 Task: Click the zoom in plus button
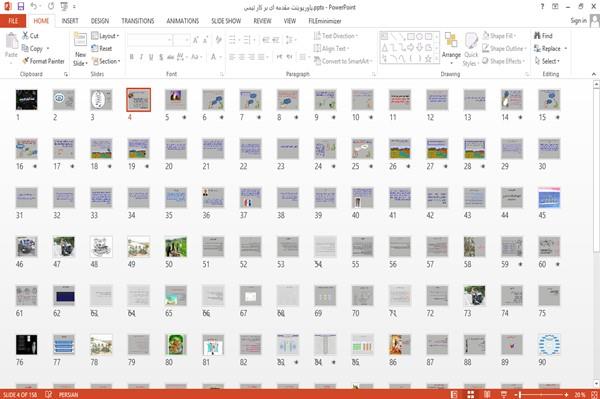tap(566, 394)
